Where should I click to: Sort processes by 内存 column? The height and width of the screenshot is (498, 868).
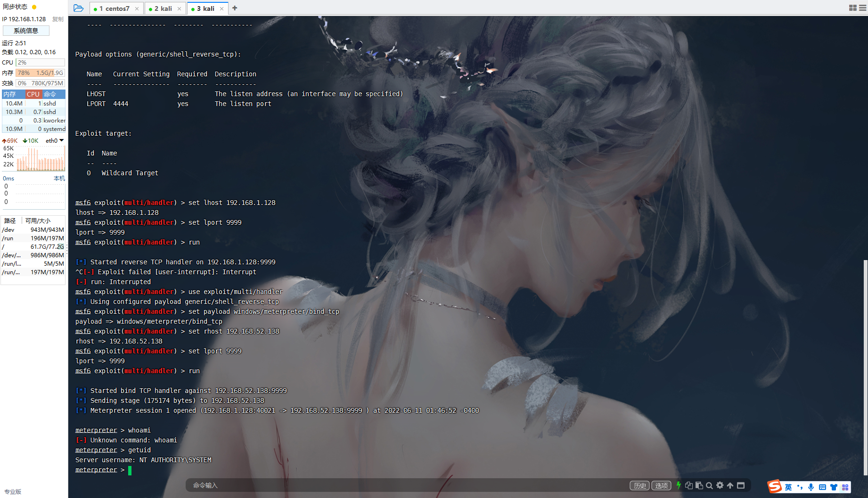(x=13, y=94)
